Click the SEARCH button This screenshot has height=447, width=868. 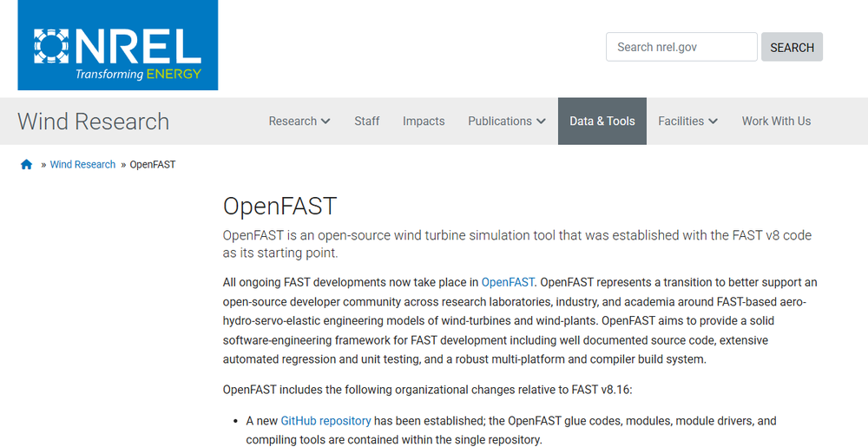(x=792, y=47)
